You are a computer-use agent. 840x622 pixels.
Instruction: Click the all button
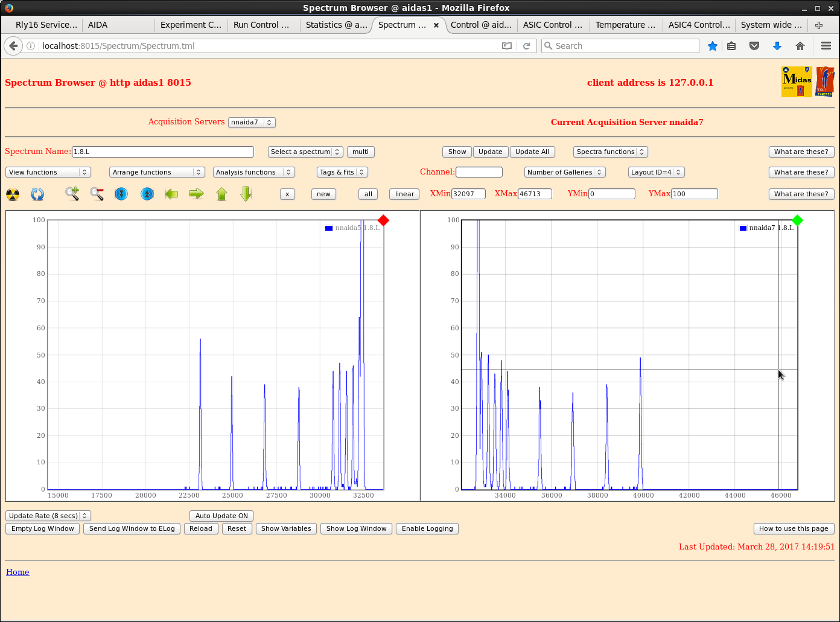pyautogui.click(x=368, y=194)
